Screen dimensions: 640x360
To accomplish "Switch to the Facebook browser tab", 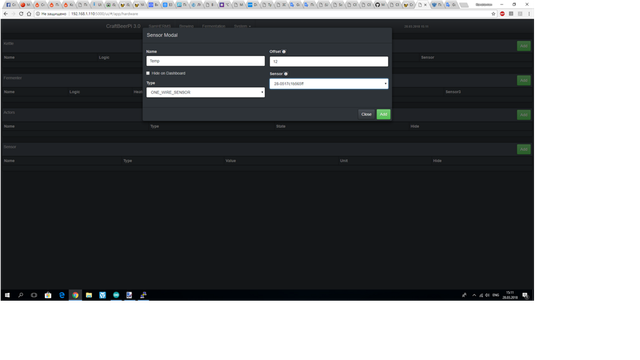I will pyautogui.click(x=11, y=5).
